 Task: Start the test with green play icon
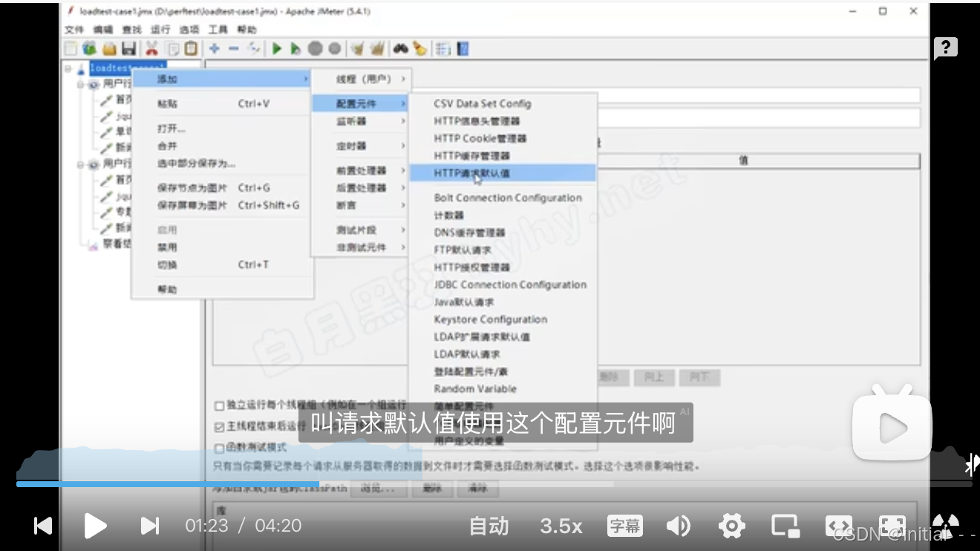(x=277, y=49)
